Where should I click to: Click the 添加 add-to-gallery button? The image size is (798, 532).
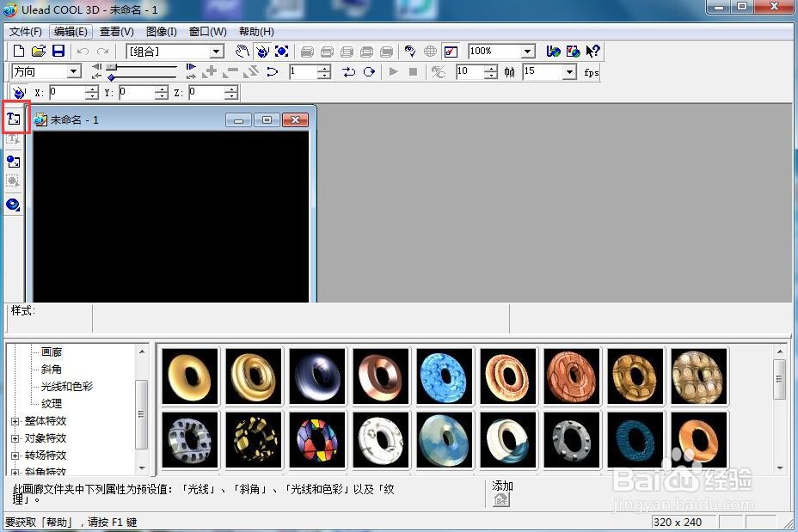501,499
